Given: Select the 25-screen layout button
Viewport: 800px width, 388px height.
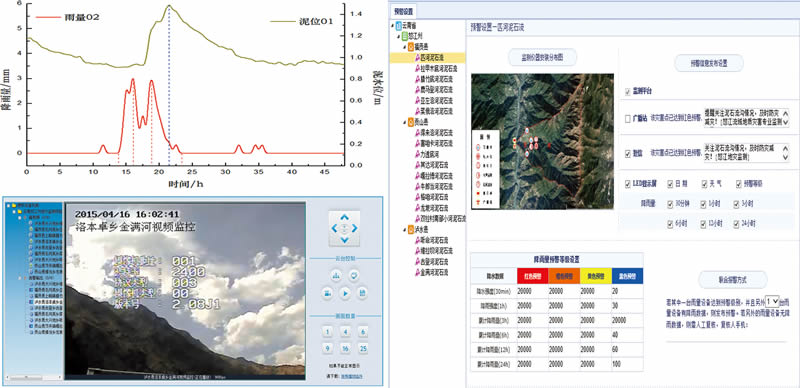Looking at the screenshot, I should [363, 349].
